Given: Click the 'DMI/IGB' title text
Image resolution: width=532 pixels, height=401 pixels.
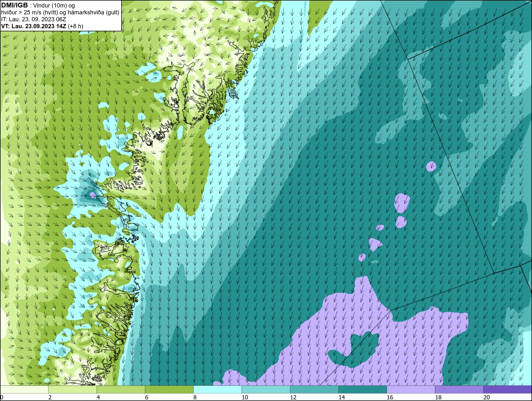Looking at the screenshot, I should 14,5.
